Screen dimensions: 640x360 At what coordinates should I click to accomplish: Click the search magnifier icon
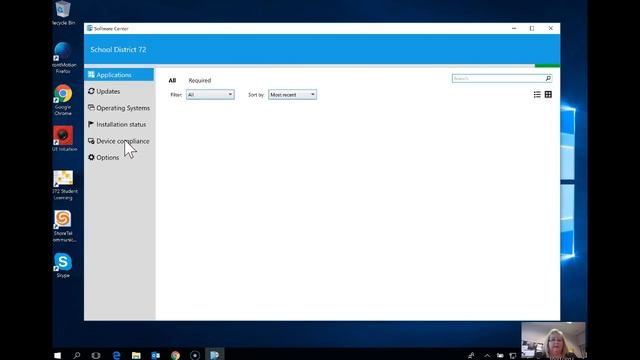(548, 78)
